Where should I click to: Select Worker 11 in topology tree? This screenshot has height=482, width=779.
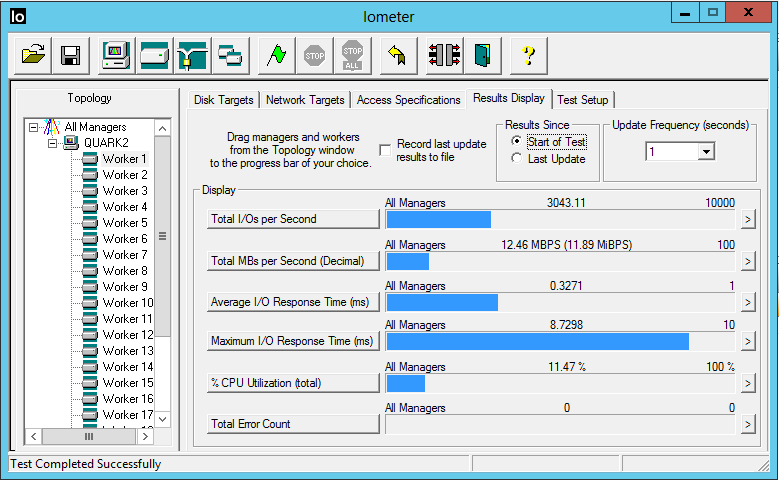point(127,319)
